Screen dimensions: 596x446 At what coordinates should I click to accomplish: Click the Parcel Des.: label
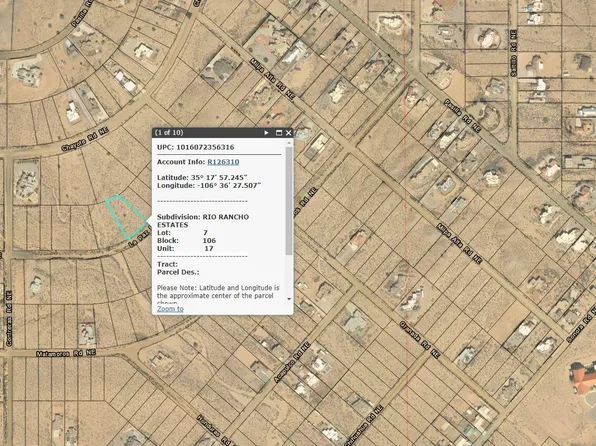[178, 272]
